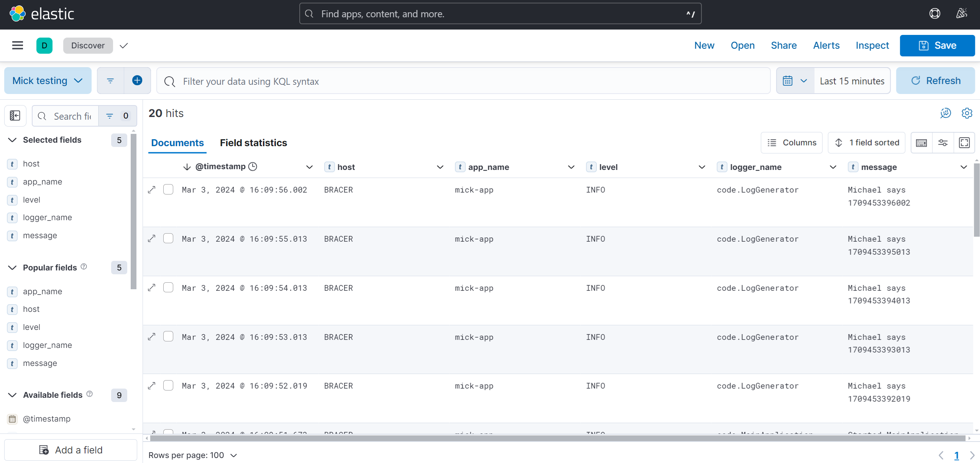Select the row at 16:09:55.013
The image size is (980, 463).
pos(168,239)
